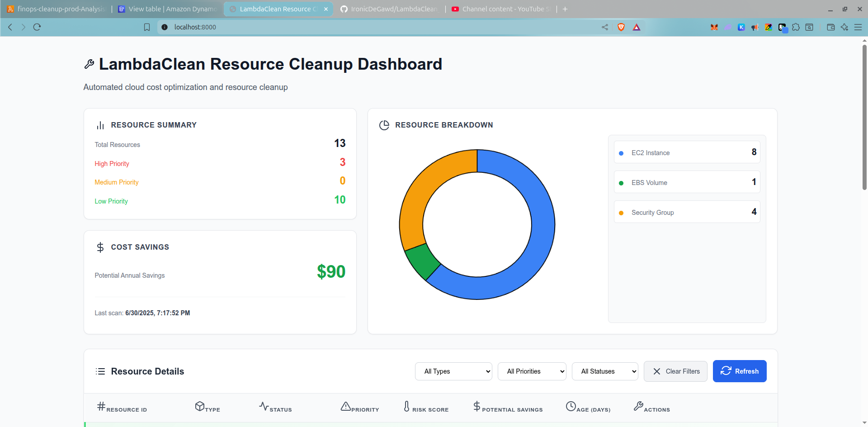Click the Clear Filters button
This screenshot has width=868, height=427.
(675, 371)
